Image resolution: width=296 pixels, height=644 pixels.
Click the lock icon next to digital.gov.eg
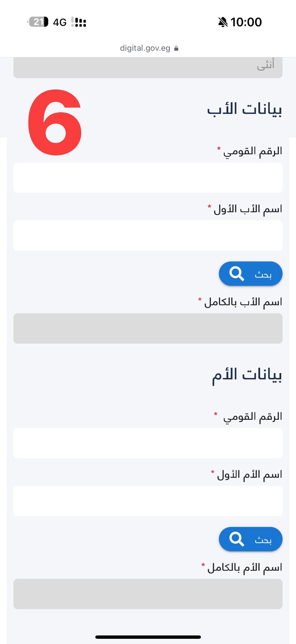[x=177, y=48]
